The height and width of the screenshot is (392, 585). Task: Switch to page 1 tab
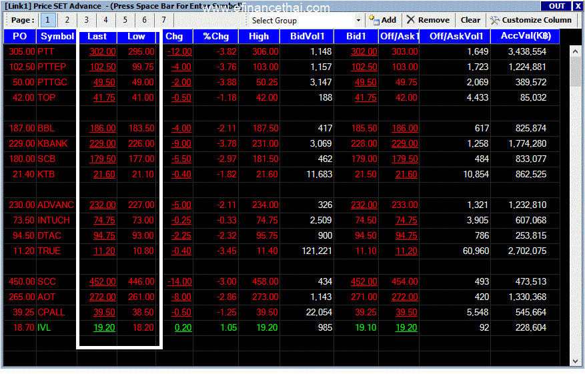pos(48,20)
